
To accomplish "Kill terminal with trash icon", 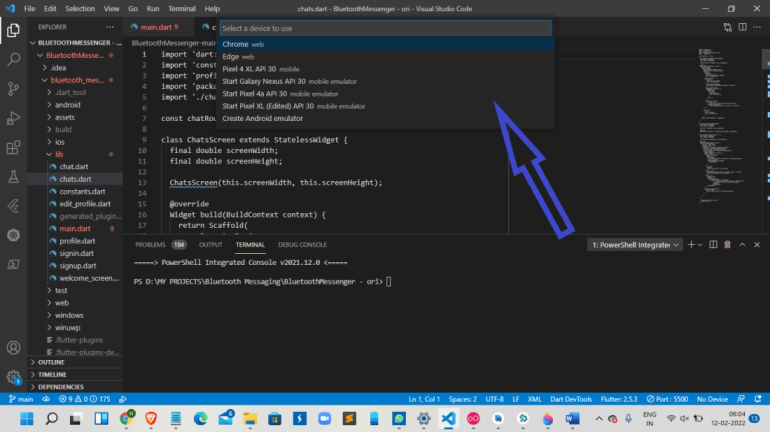I will click(727, 244).
